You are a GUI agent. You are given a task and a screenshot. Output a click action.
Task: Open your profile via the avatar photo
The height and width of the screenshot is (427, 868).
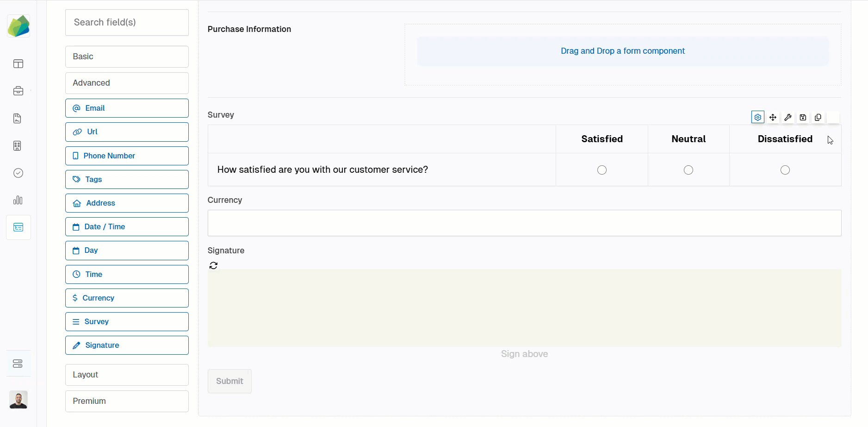tap(18, 399)
